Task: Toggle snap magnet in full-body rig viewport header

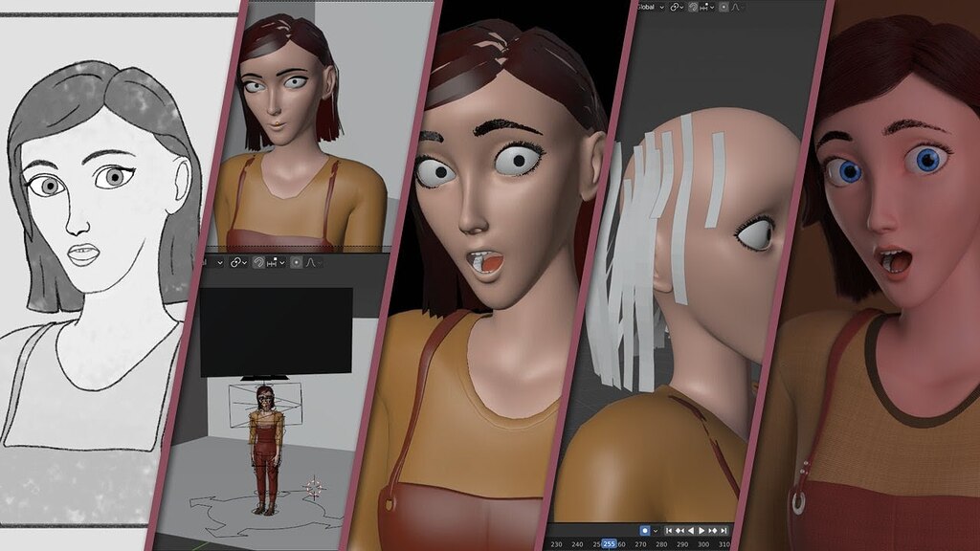Action: pyautogui.click(x=258, y=262)
